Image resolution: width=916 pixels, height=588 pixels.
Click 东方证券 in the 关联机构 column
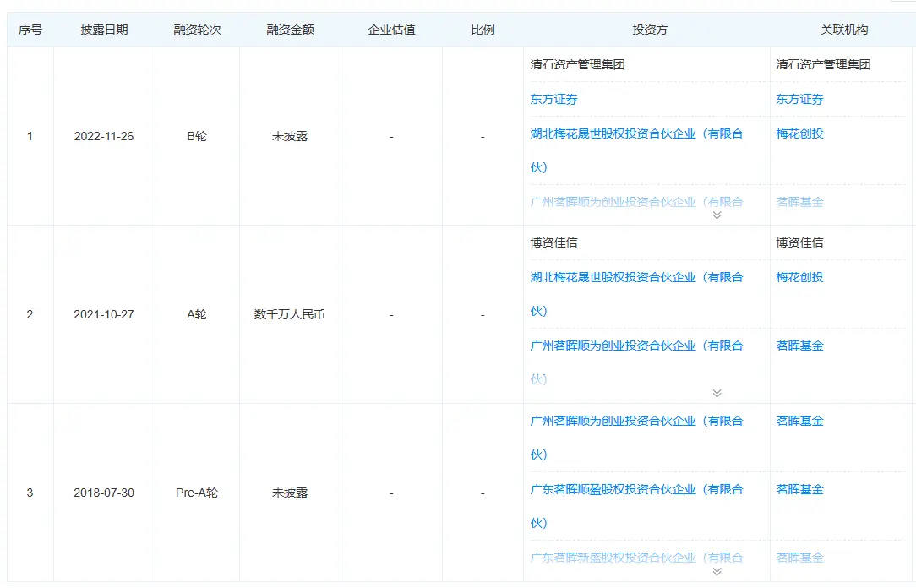[798, 99]
